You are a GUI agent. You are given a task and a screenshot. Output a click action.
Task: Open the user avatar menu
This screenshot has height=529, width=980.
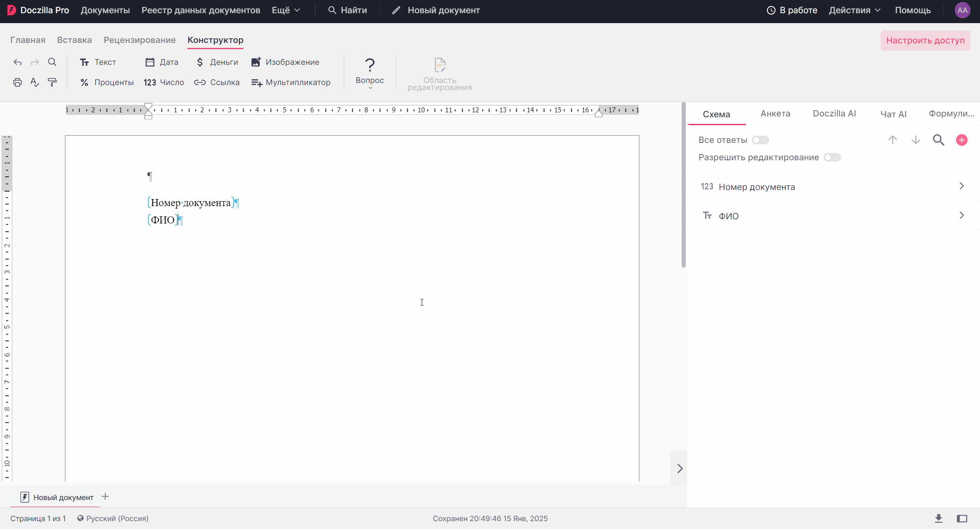(963, 10)
